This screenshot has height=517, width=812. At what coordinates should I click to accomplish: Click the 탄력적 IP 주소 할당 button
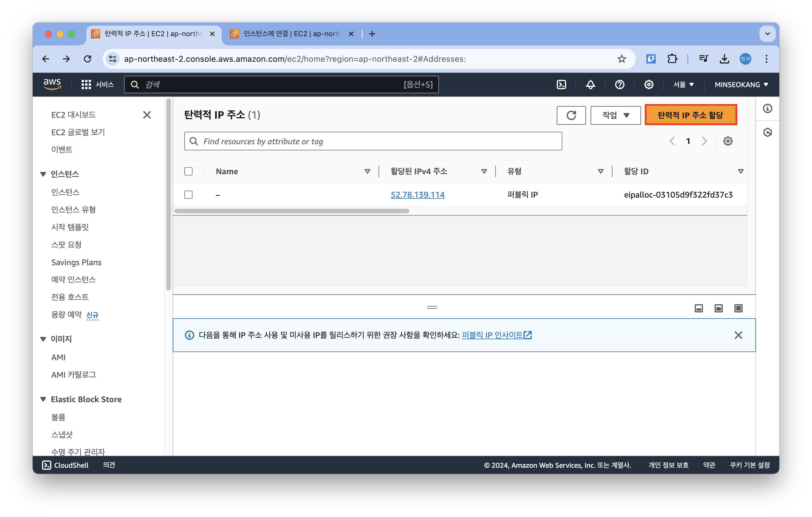coord(690,115)
